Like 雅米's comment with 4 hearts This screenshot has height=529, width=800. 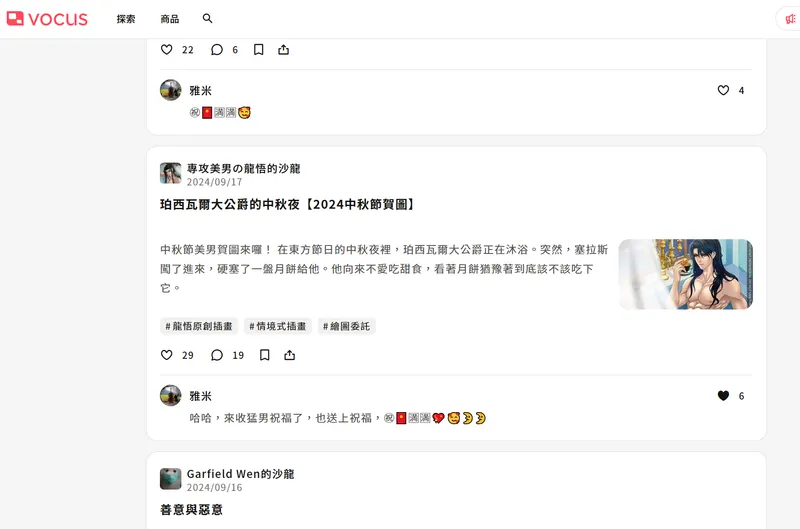coord(723,90)
